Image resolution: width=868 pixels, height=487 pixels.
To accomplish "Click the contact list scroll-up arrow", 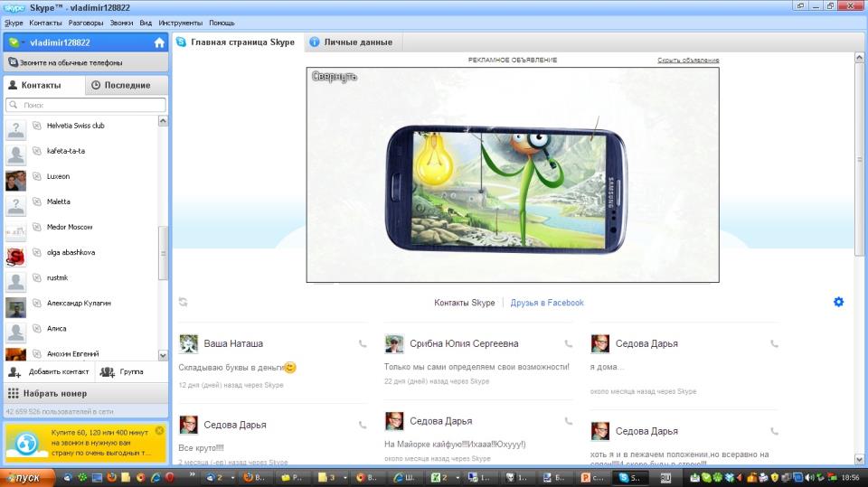I will (x=163, y=121).
